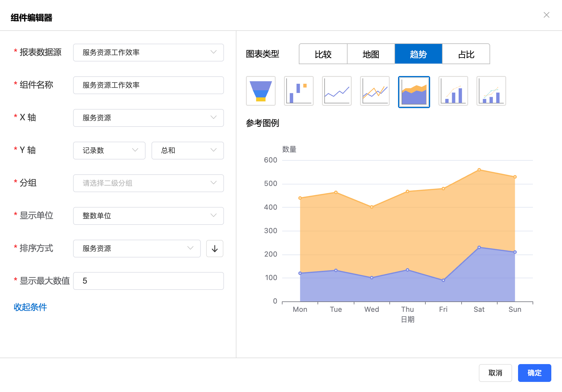Click the 收起条件 link
This screenshot has height=392, width=562.
(x=30, y=307)
